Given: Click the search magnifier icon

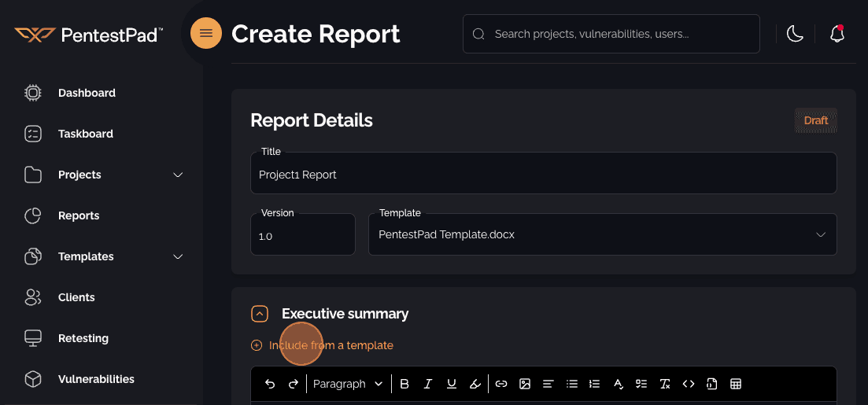Looking at the screenshot, I should tap(478, 35).
